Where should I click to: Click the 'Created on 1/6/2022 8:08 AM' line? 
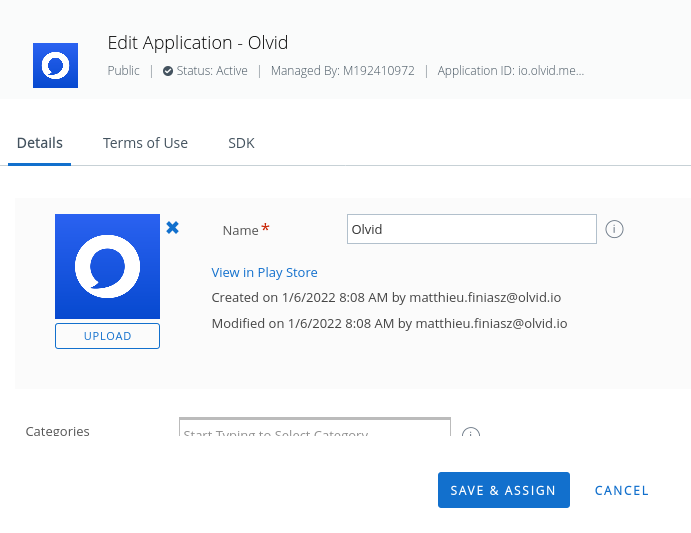pyautogui.click(x=386, y=298)
